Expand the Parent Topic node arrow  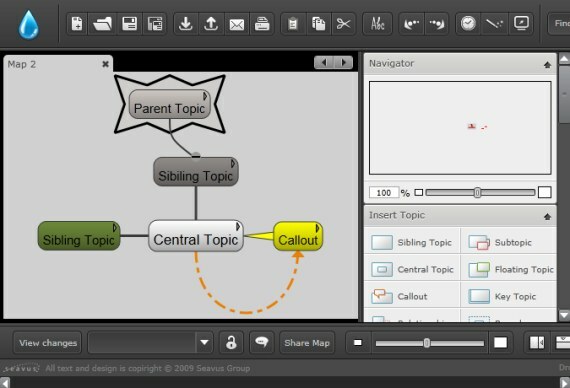[205, 96]
